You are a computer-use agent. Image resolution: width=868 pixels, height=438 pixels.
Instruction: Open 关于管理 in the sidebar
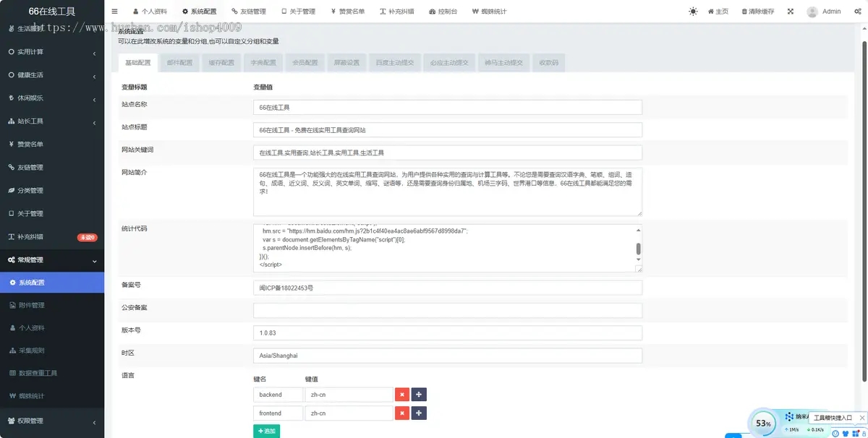(52, 213)
